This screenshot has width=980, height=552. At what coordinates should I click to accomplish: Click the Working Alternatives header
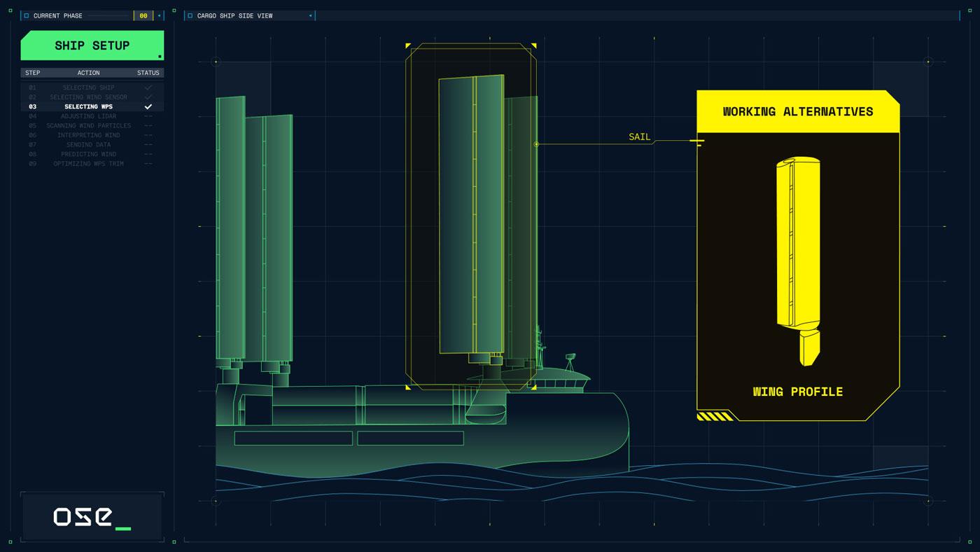pos(797,111)
